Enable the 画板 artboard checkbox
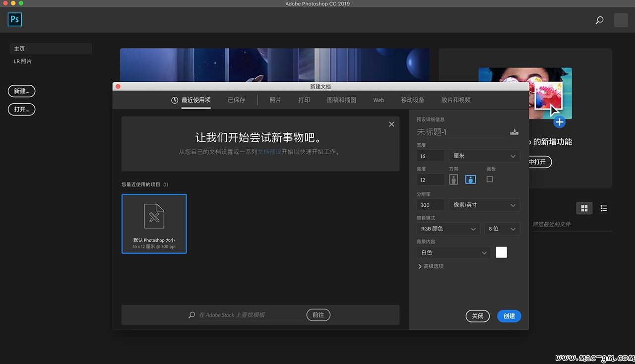This screenshot has width=635, height=364. click(x=490, y=179)
